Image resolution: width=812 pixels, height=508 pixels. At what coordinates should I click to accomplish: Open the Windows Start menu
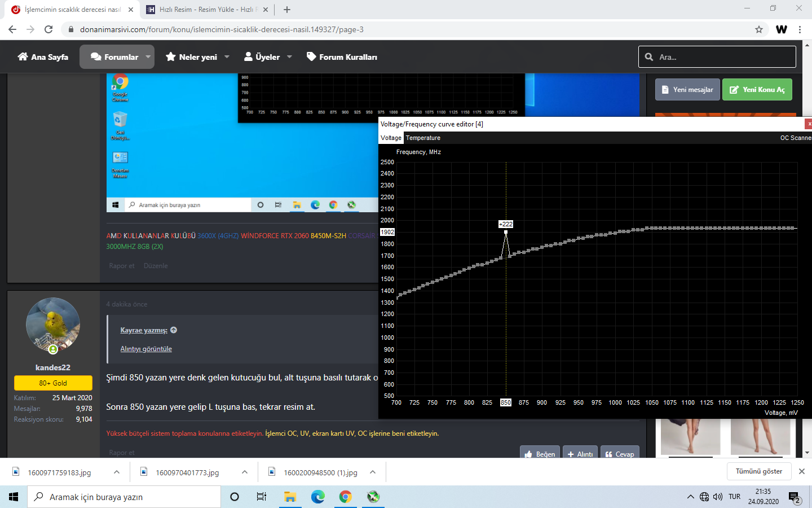click(x=14, y=497)
